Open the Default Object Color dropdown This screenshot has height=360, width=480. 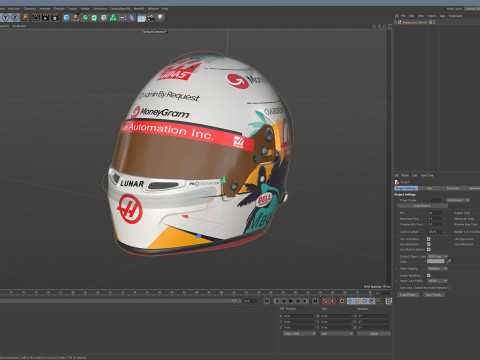click(437, 256)
